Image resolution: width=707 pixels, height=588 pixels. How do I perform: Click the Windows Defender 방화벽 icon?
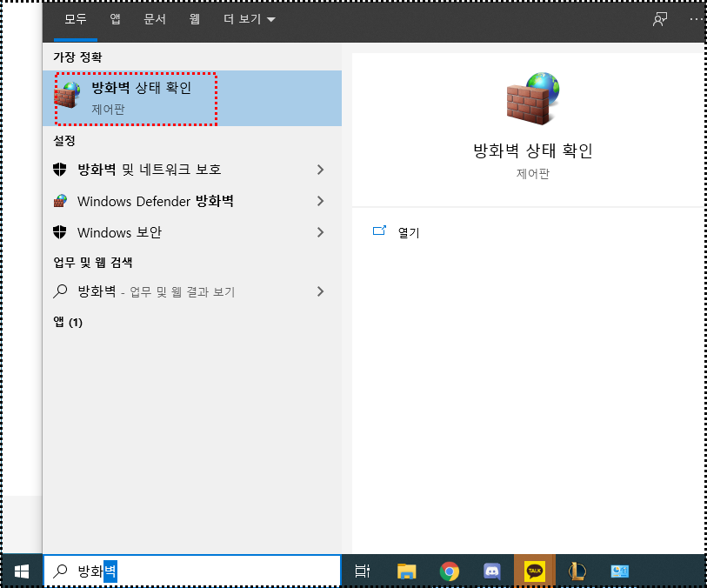60,201
